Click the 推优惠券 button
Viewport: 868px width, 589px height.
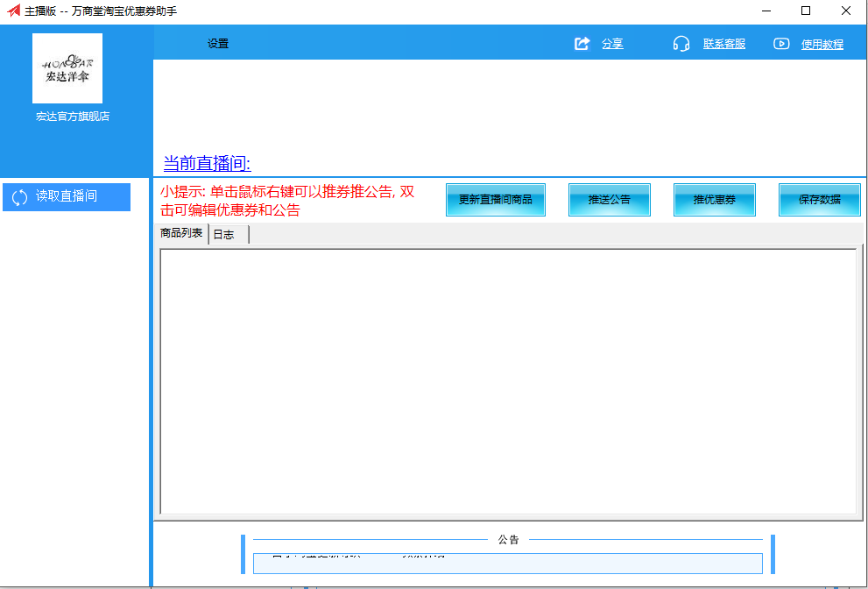[714, 200]
